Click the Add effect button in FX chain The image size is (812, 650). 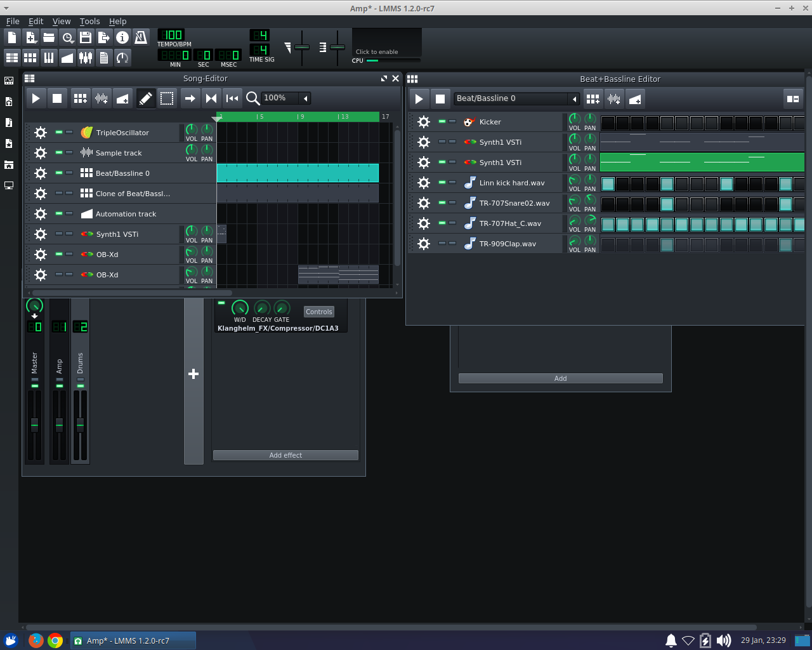pos(285,455)
